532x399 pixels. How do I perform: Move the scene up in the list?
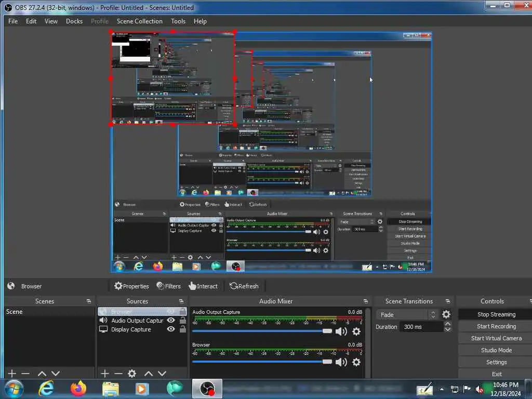[x=42, y=374]
